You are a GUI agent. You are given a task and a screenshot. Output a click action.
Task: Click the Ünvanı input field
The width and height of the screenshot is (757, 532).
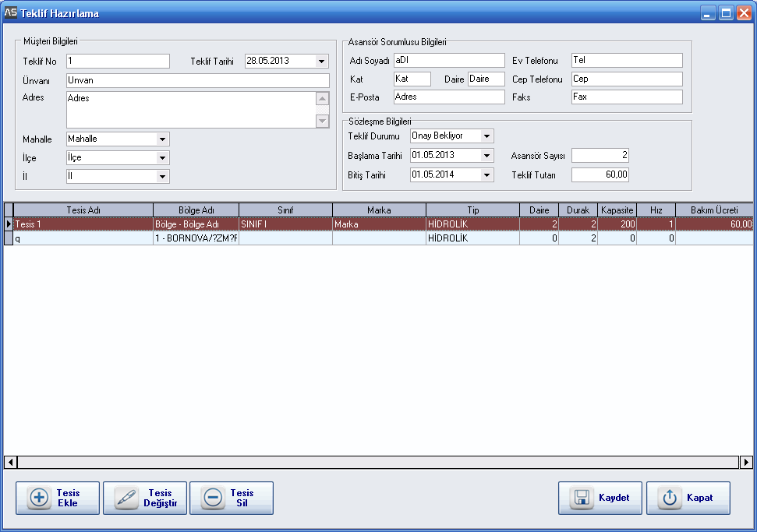pyautogui.click(x=198, y=80)
